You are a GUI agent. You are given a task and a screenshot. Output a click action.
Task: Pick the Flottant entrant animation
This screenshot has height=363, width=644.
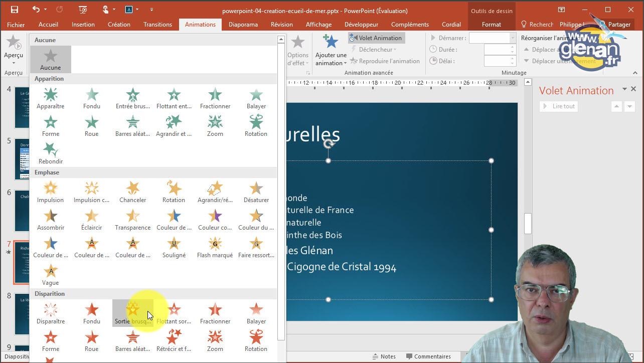(174, 98)
